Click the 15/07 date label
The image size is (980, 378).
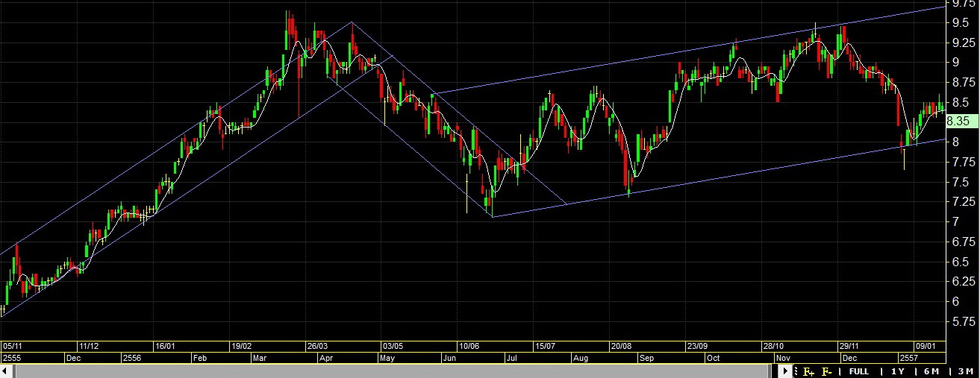tap(545, 347)
